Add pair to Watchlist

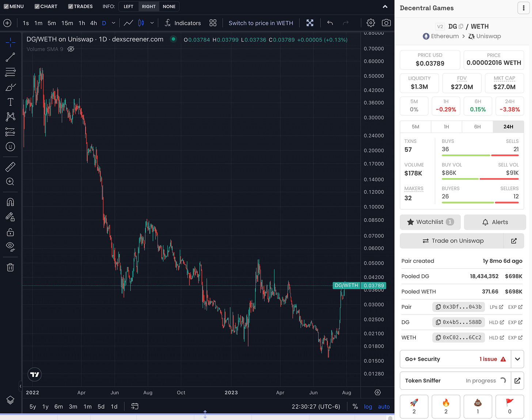tap(430, 222)
